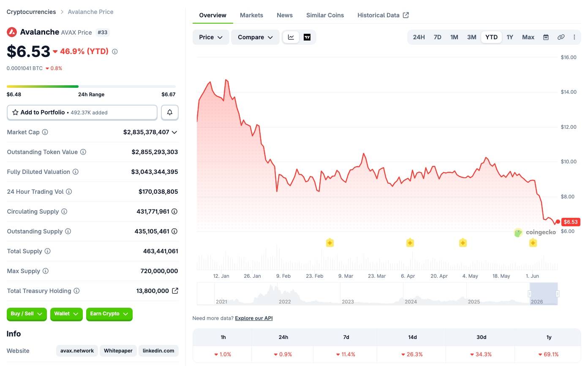
Task: Switch to TradingView chart icon
Action: point(307,37)
